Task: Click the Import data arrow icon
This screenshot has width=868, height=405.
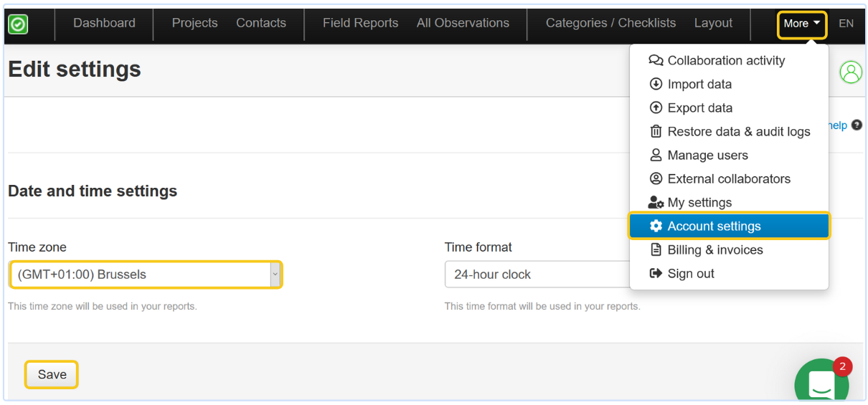Action: pos(656,84)
